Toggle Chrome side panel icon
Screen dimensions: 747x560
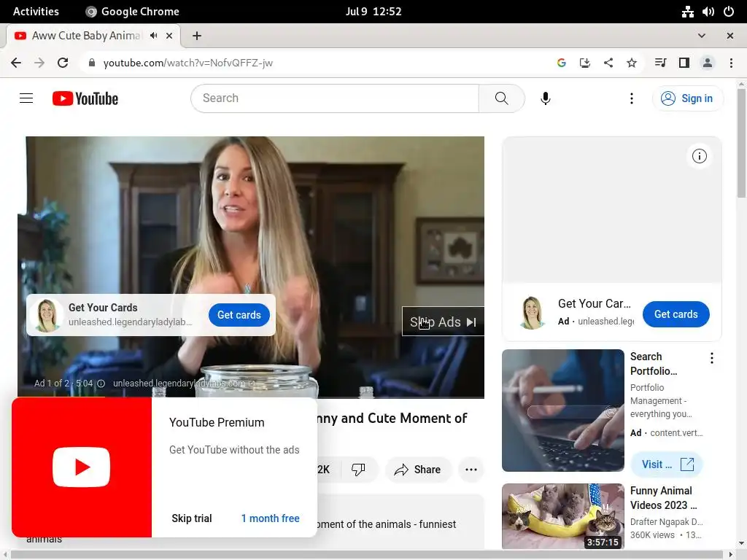pos(684,63)
